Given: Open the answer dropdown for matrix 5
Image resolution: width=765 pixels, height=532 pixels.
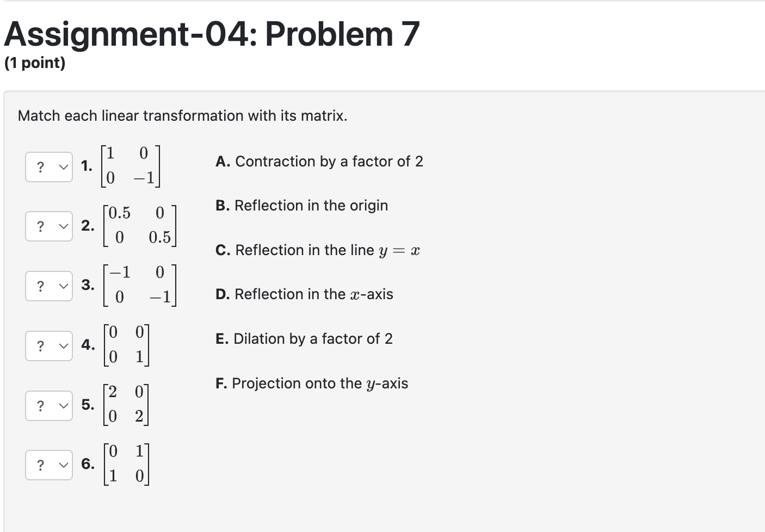Looking at the screenshot, I should (48, 406).
